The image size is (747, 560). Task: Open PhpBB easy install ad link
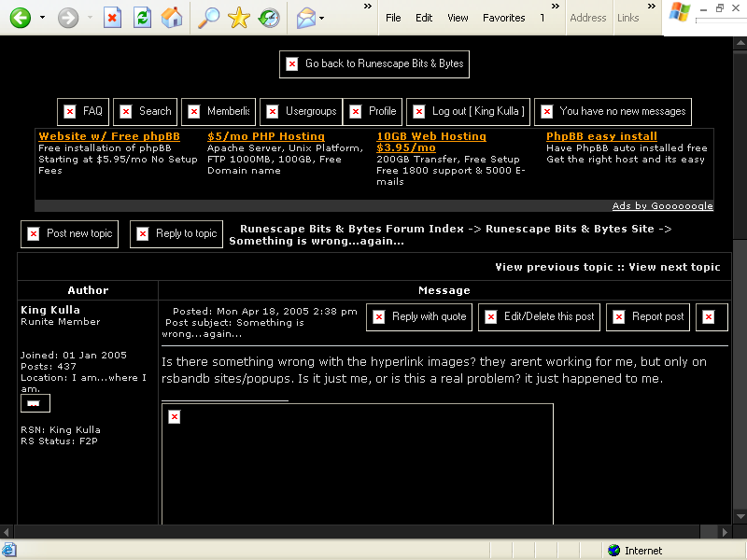point(601,136)
